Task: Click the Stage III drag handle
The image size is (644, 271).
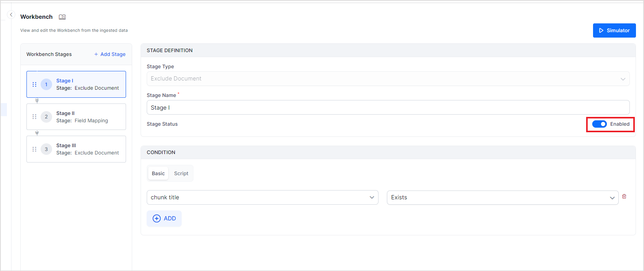Action: pyautogui.click(x=34, y=149)
